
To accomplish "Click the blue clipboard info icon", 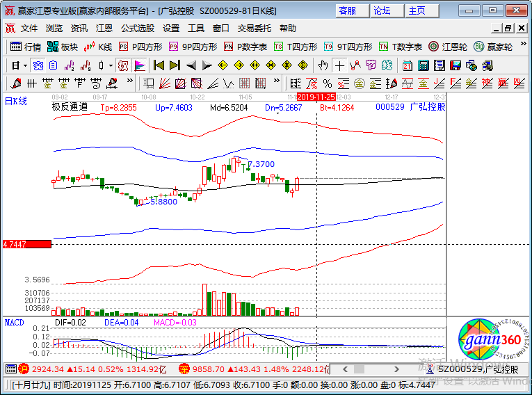I will click(54, 65).
